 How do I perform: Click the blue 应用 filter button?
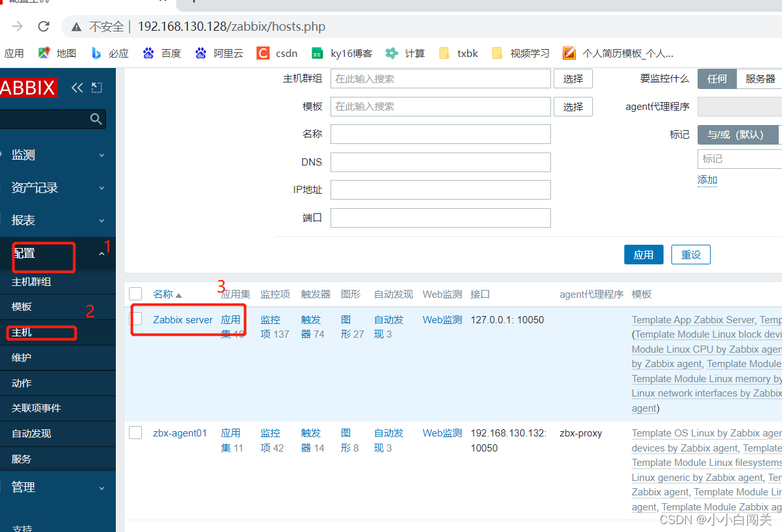pos(643,255)
